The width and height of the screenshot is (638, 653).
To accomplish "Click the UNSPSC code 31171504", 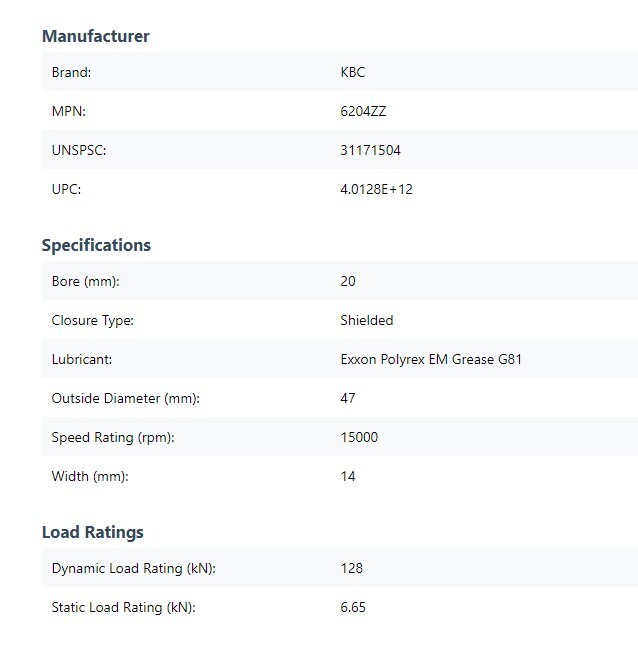I will point(370,150).
